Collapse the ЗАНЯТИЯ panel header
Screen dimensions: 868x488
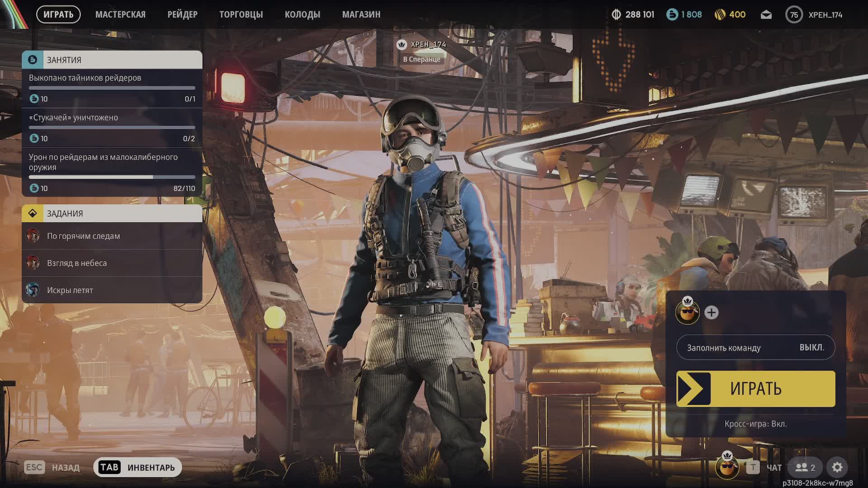coord(112,60)
